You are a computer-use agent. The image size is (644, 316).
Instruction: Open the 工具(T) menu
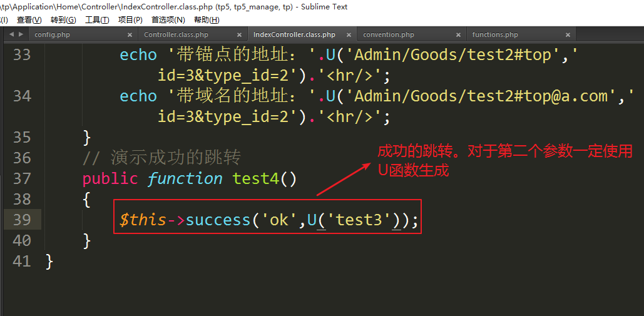(96, 20)
